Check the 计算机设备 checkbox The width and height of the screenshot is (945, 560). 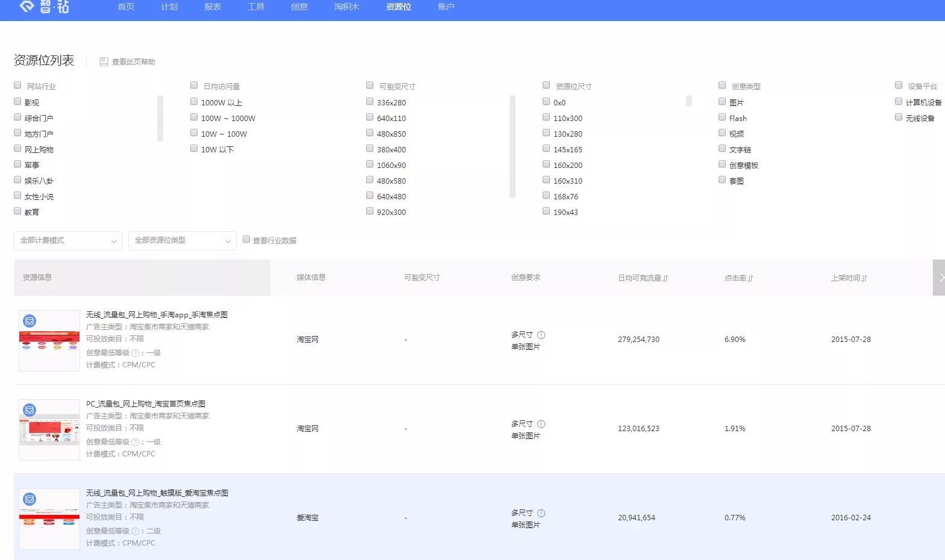pos(899,102)
